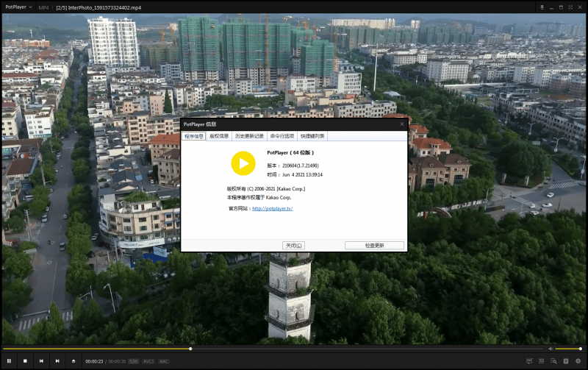Skip to the previous file
The image size is (588, 370).
click(x=41, y=360)
